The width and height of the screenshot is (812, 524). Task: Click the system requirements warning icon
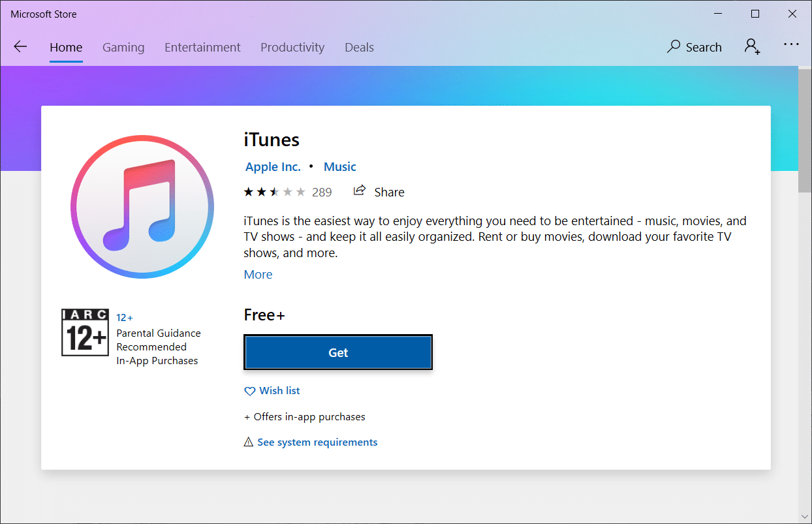click(x=249, y=442)
